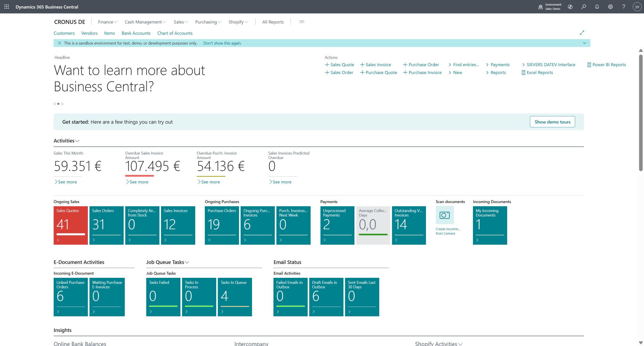The width and height of the screenshot is (644, 346).
Task: Collapse the Activities section chevron
Action: [x=77, y=141]
